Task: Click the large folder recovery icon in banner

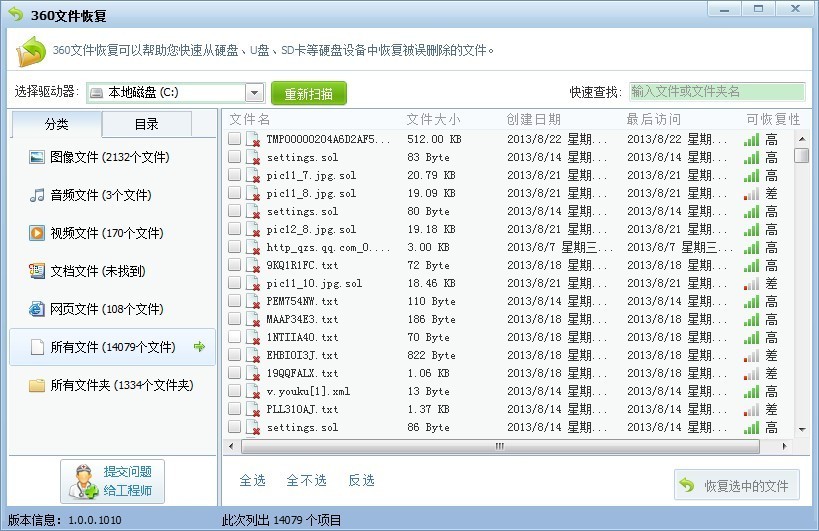Action: point(31,51)
